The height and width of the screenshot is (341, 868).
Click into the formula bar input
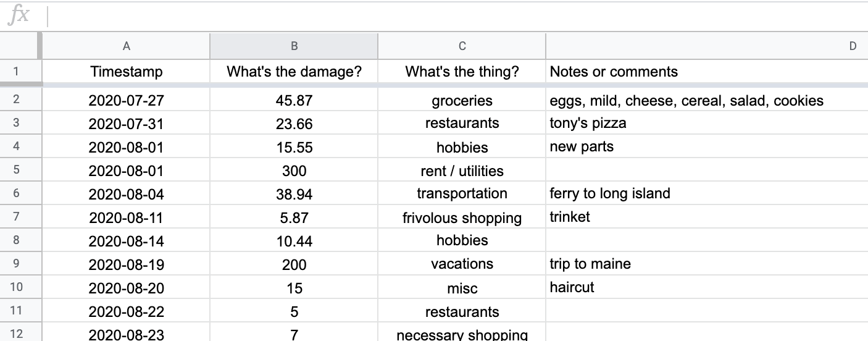tap(457, 16)
